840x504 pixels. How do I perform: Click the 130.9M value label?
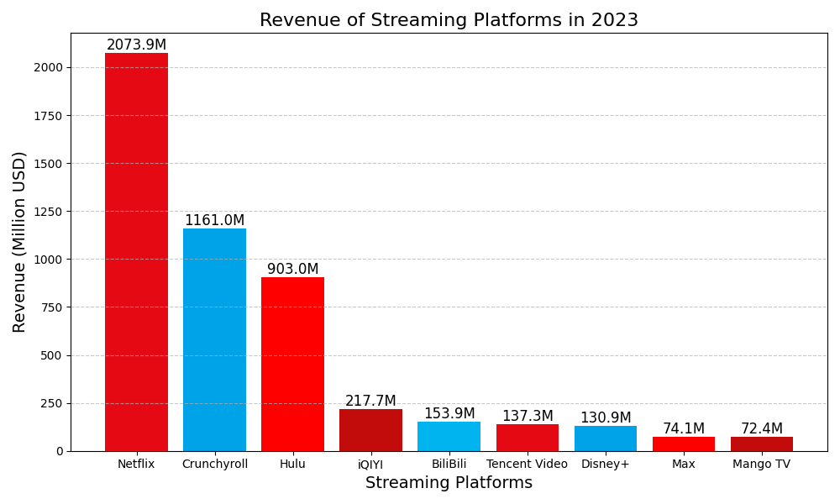[606, 417]
